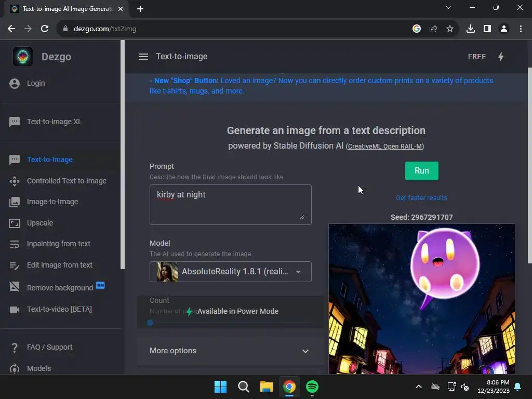532x399 pixels.
Task: Click in the Prompt text box
Action: coord(230,205)
